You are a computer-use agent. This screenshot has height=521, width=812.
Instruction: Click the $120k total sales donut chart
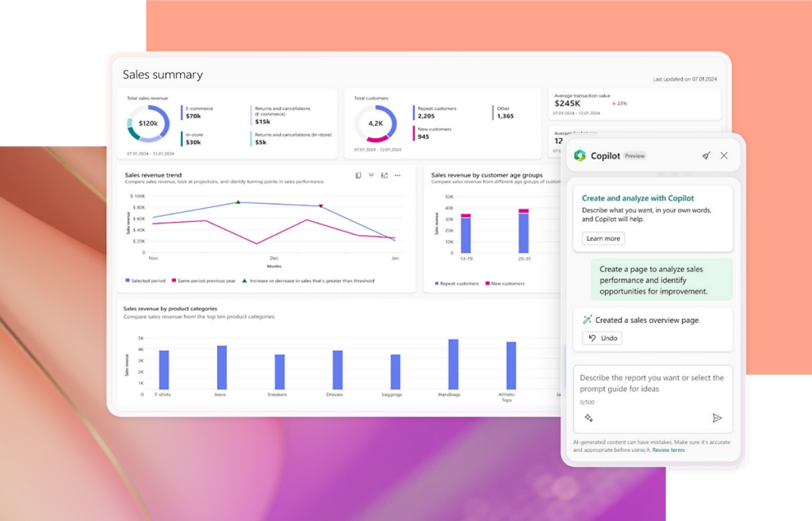point(148,124)
